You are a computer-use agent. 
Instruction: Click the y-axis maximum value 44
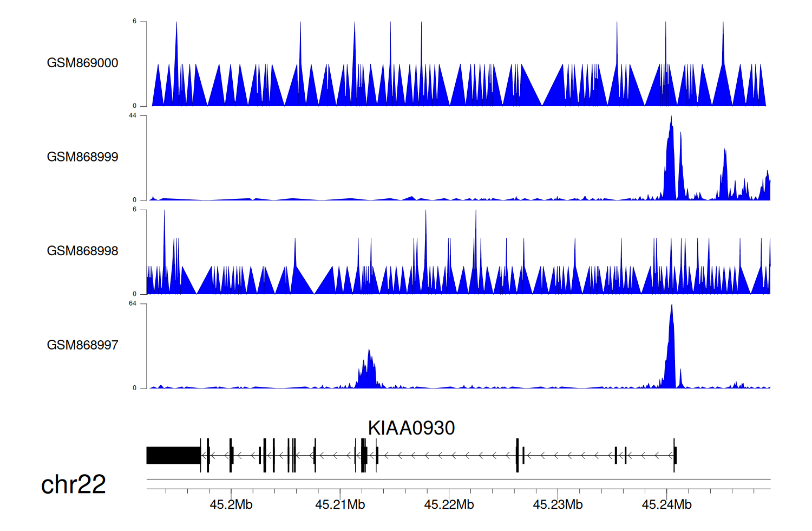point(133,115)
